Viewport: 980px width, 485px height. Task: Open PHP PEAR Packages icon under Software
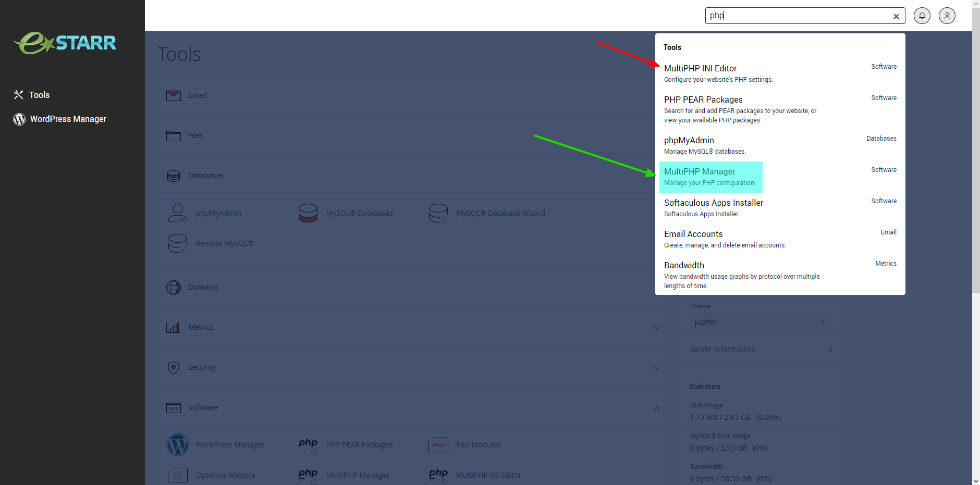308,445
